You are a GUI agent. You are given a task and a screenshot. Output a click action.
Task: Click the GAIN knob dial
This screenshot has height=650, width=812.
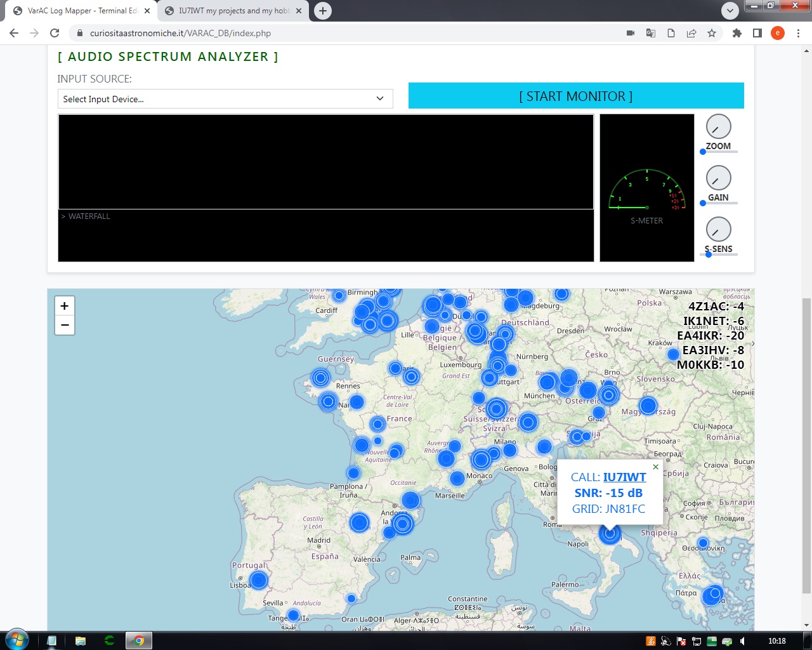pyautogui.click(x=718, y=178)
